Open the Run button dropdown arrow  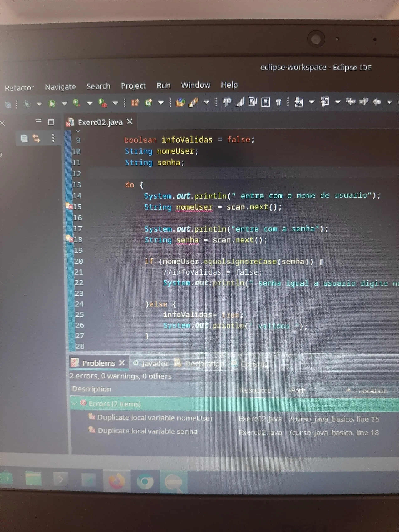(x=64, y=104)
